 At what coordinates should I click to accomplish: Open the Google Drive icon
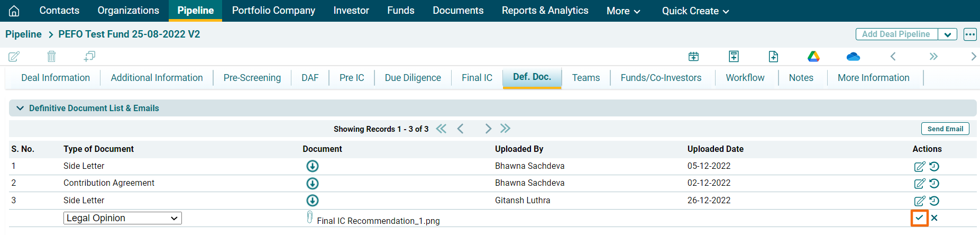[813, 56]
